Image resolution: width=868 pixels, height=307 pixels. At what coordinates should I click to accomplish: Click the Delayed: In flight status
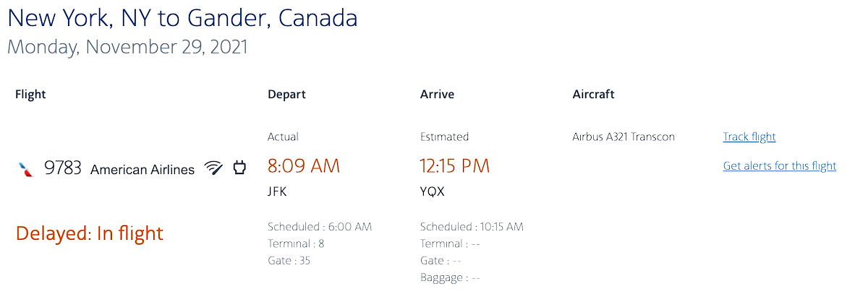click(x=90, y=233)
